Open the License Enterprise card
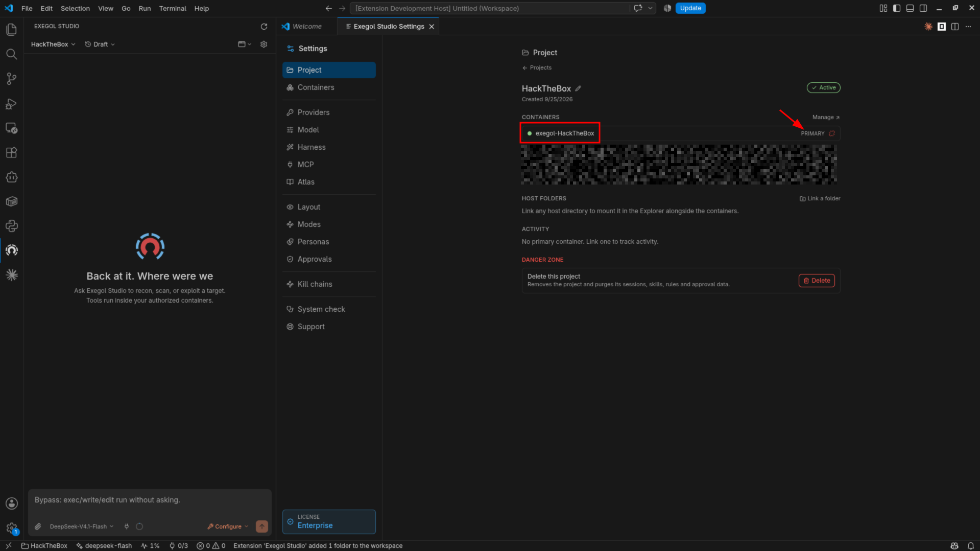The image size is (980, 551). [x=329, y=522]
